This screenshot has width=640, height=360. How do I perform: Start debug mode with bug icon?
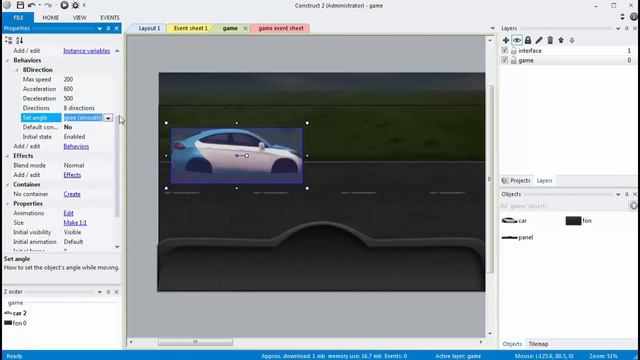[x=76, y=5]
